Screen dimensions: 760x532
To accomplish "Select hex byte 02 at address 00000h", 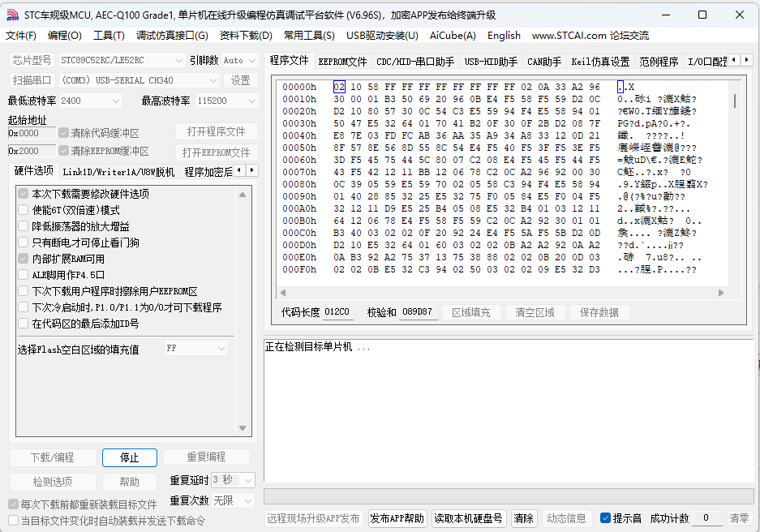I will pos(339,87).
